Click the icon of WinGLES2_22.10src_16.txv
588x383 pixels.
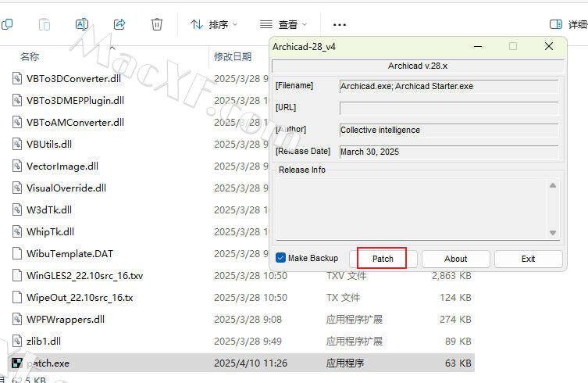click(17, 276)
